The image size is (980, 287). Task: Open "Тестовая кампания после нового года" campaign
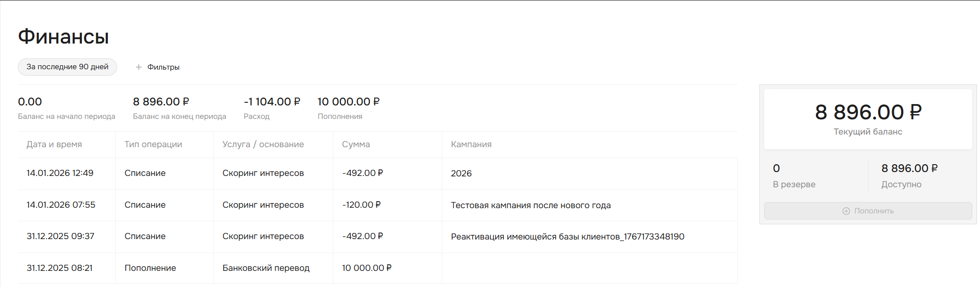point(530,205)
